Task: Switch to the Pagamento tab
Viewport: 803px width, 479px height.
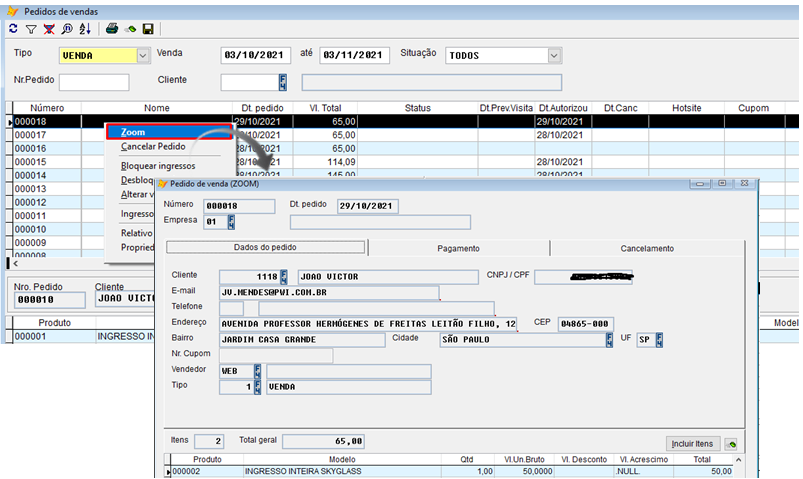Action: 458,248
